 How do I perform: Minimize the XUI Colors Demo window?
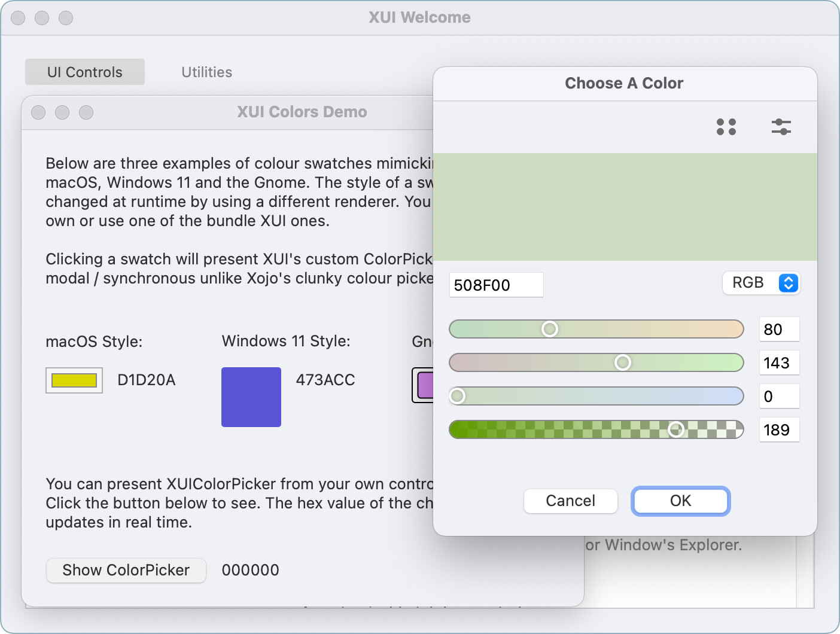[62, 112]
